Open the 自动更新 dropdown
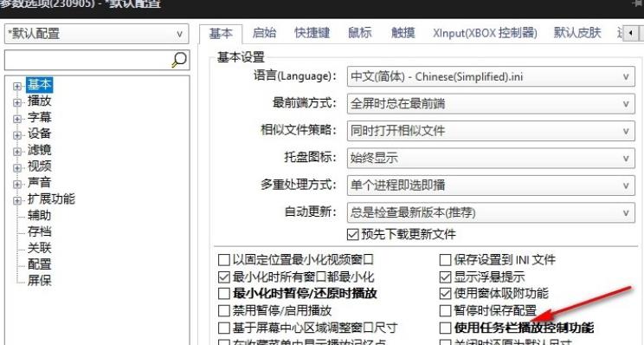The width and height of the screenshot is (644, 345). (x=491, y=212)
